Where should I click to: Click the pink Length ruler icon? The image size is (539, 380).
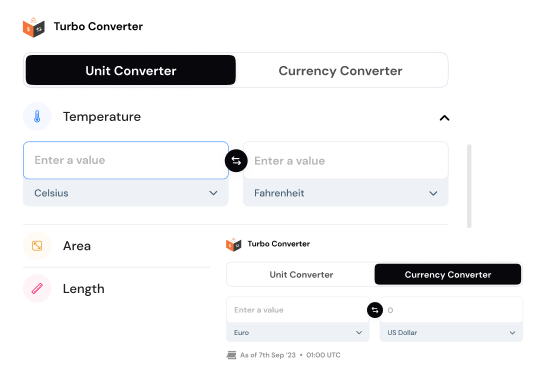click(37, 289)
